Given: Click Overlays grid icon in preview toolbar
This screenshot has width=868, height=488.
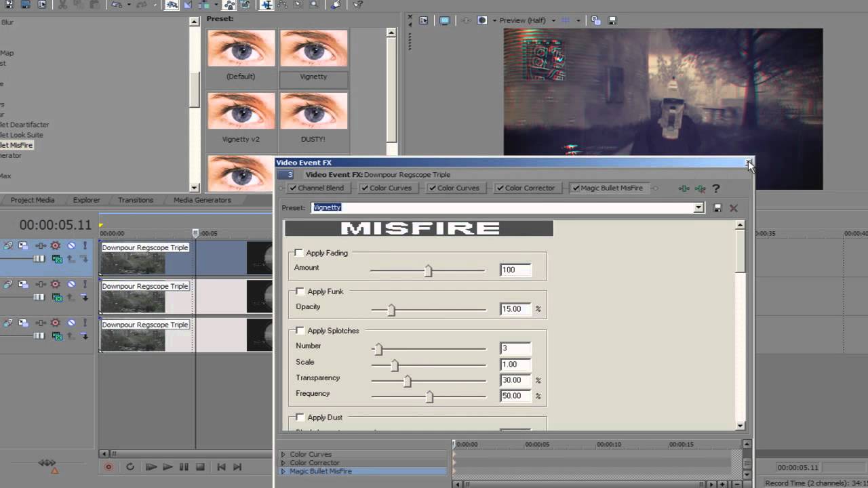Looking at the screenshot, I should click(x=565, y=20).
